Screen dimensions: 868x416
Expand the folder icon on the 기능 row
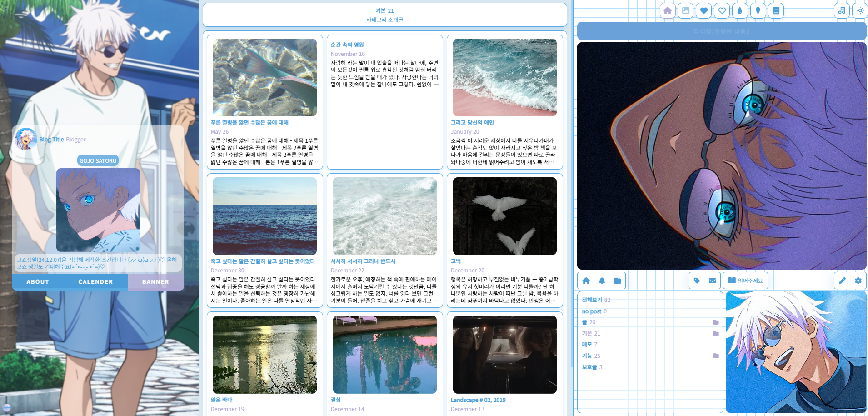click(716, 356)
